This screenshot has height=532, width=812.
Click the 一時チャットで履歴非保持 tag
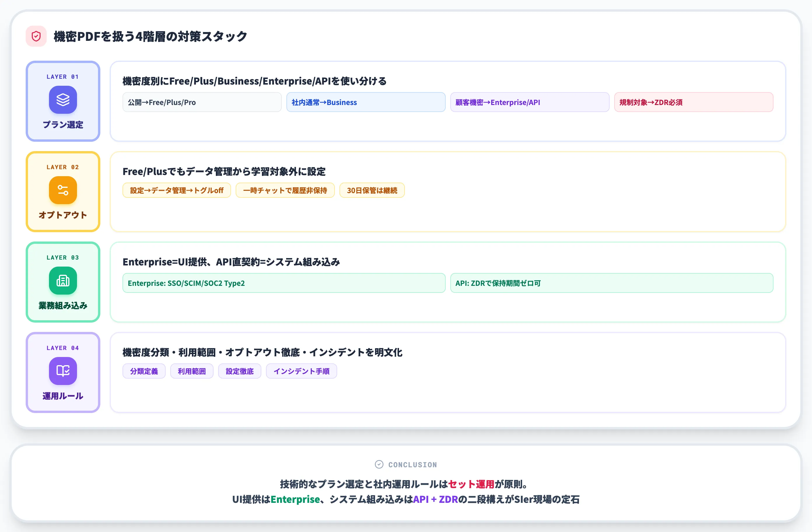285,190
